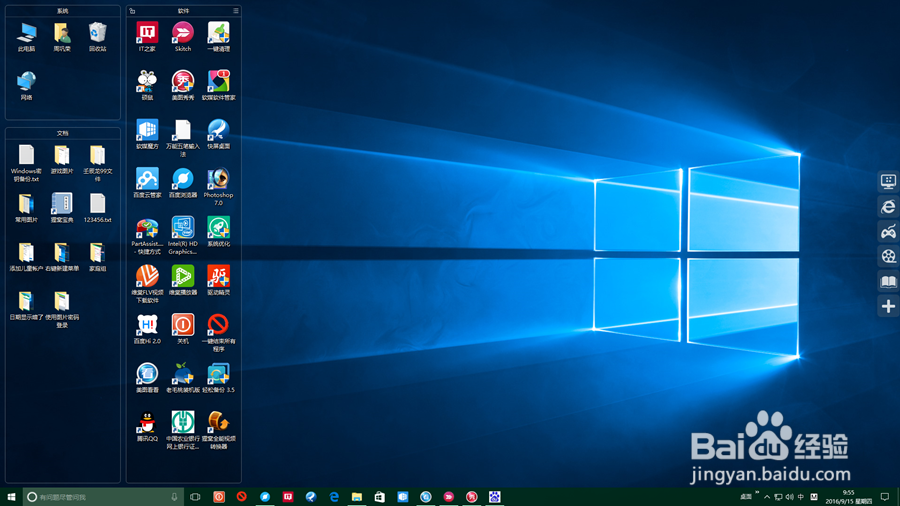Screen dimensions: 900x506
Task: Click the lock icon on 软件 fence
Action: [133, 10]
